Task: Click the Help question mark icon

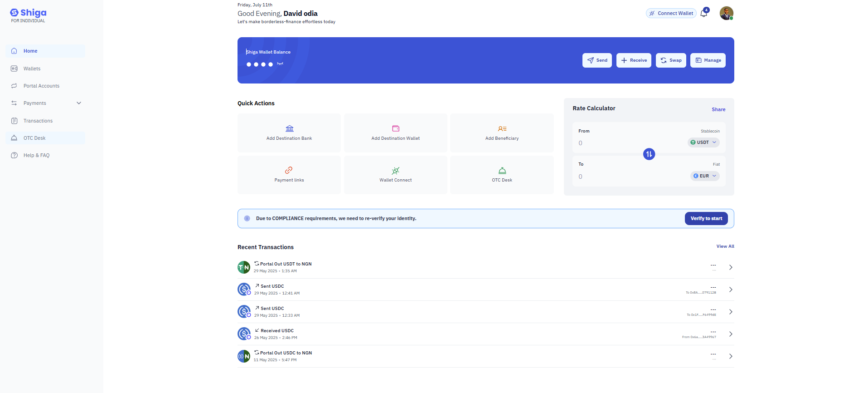Action: [14, 155]
